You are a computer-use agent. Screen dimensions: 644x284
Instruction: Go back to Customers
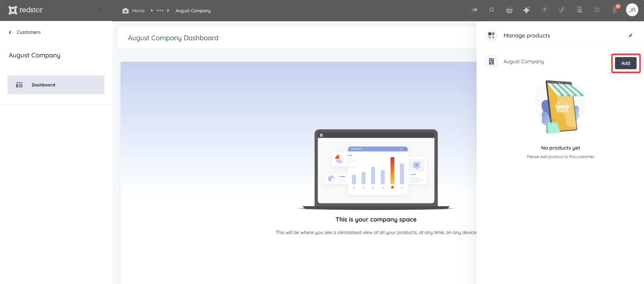[x=29, y=32]
